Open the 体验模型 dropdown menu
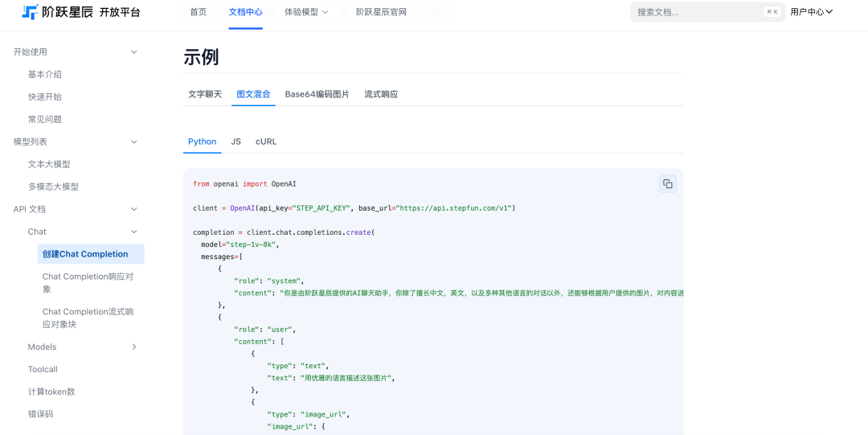868x435 pixels. [306, 12]
